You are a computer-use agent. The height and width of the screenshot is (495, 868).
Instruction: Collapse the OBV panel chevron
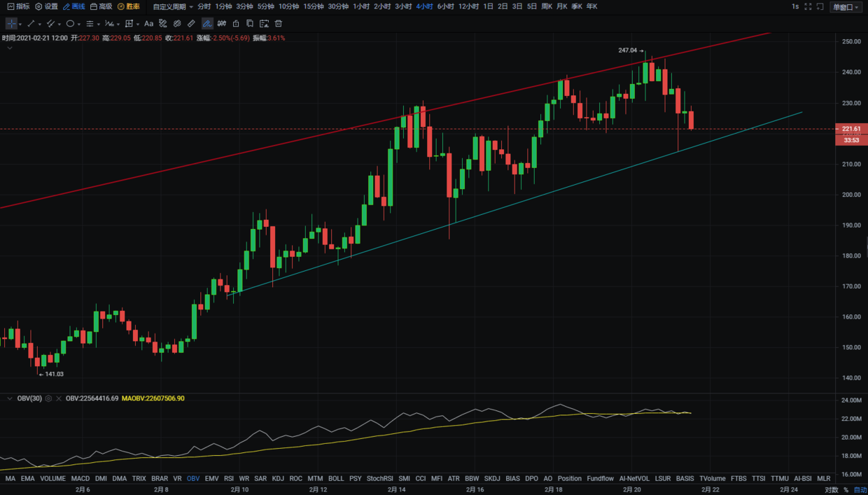coord(10,398)
